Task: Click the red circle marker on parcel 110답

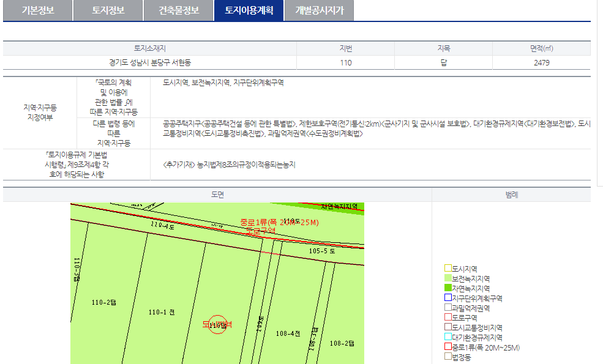Action: coord(217,325)
